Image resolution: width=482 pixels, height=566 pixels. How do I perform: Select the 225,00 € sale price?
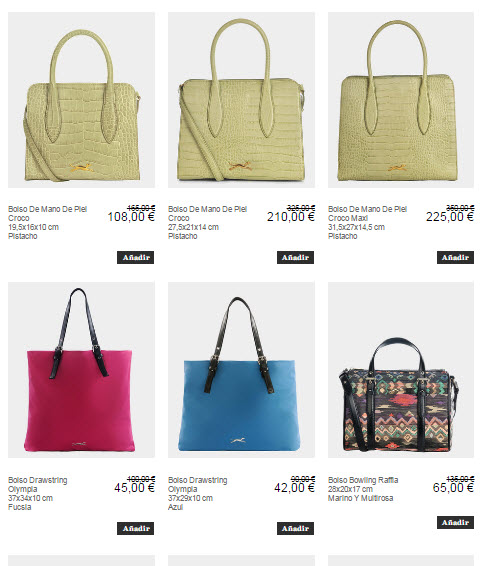click(x=450, y=217)
